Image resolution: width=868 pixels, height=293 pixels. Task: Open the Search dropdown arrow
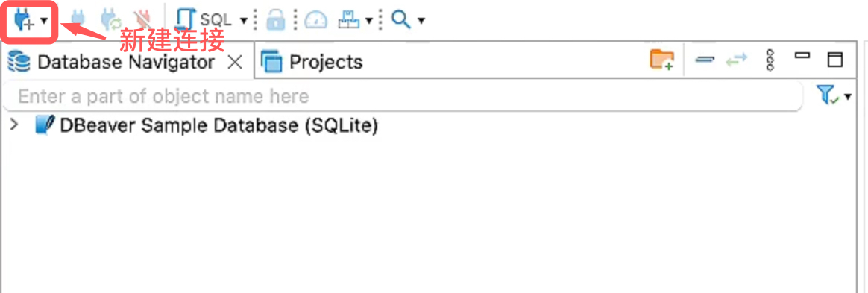point(421,21)
